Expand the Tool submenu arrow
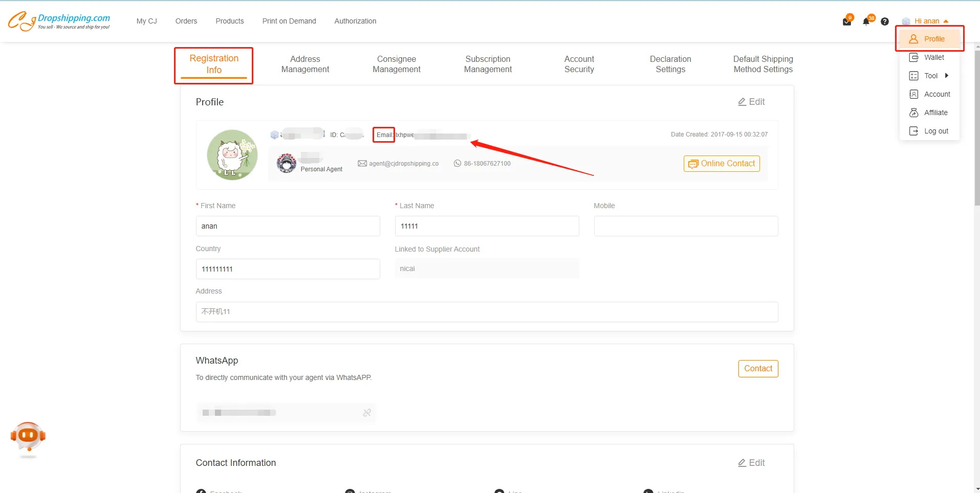This screenshot has width=980, height=493. (x=946, y=76)
